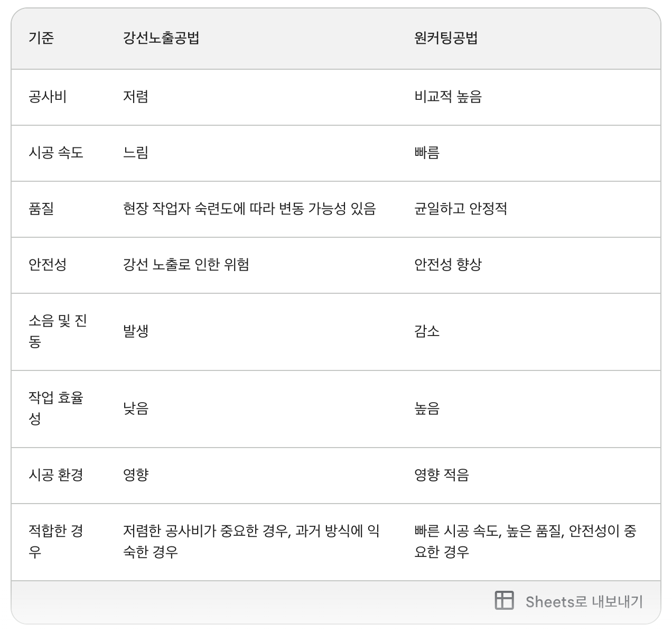Select the '강선노출공법' column header
The height and width of the screenshot is (632, 672).
tap(161, 38)
